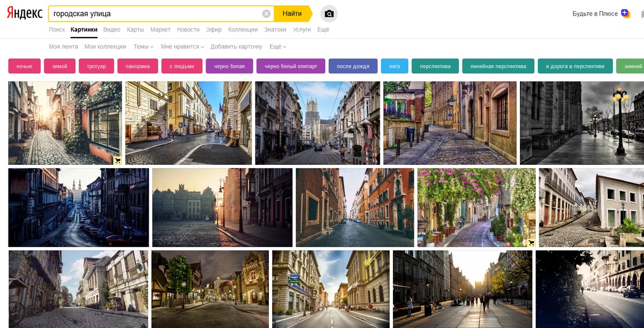Select the "перспектива" filter chip
644x328 pixels.
tap(435, 66)
